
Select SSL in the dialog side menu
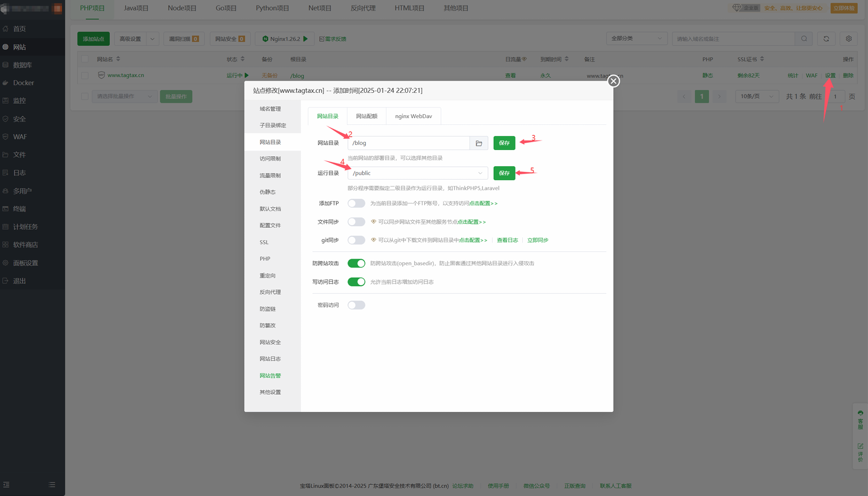pos(264,242)
